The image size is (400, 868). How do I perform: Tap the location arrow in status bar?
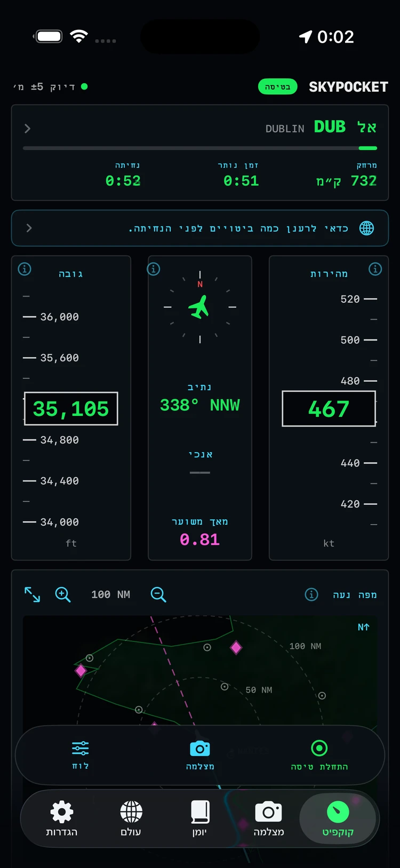[305, 36]
